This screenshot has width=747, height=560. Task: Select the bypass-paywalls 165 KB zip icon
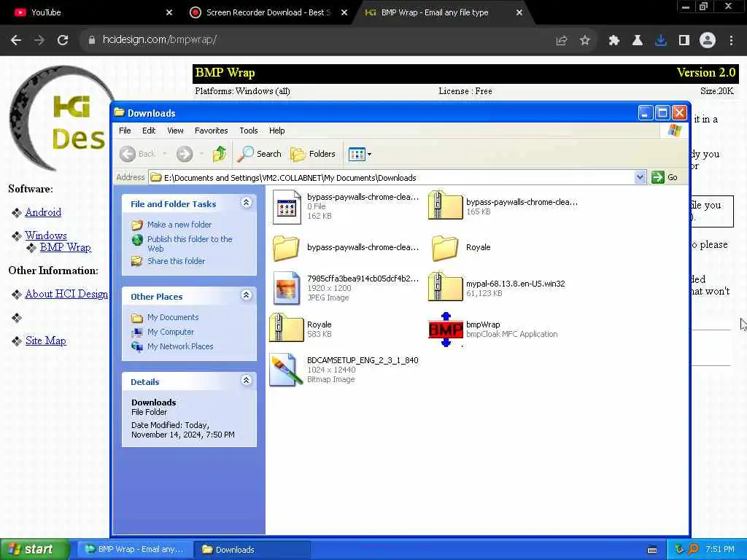pyautogui.click(x=445, y=206)
